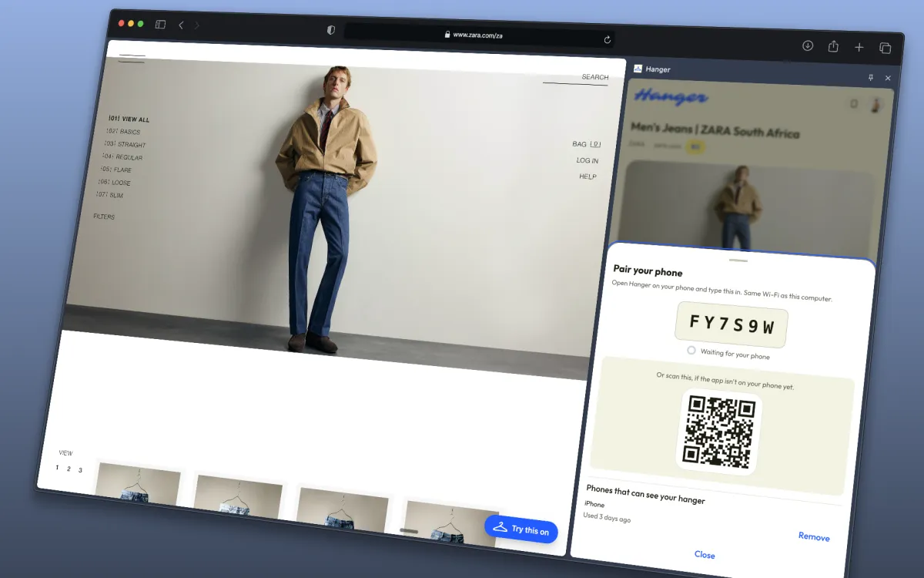
Task: Open the first jeans product thumbnail
Action: 138,485
